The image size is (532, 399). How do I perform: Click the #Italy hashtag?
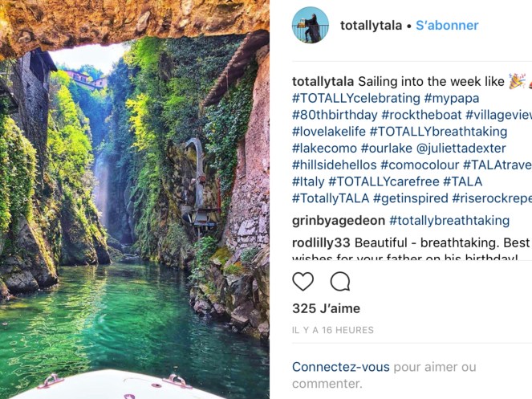click(308, 181)
